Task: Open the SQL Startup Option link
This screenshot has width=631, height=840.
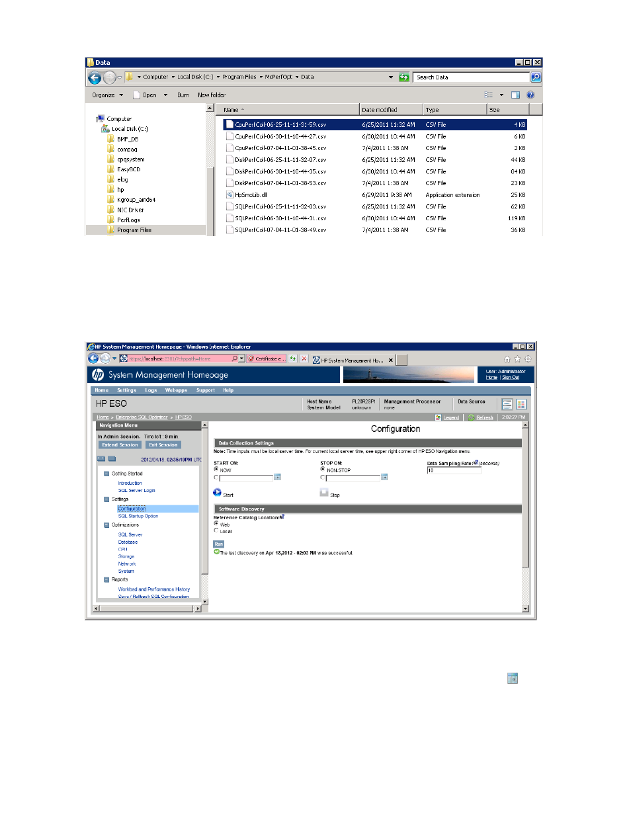Action: [x=138, y=516]
